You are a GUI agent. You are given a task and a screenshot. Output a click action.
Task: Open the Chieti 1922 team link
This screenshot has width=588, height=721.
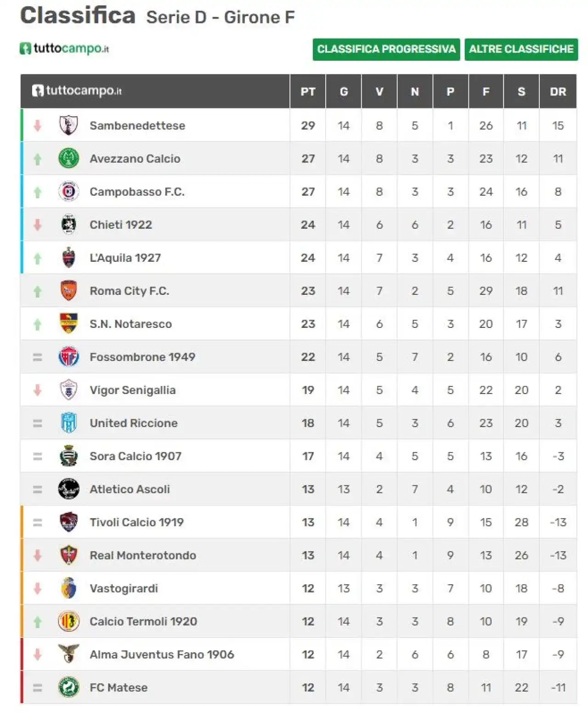121,225
